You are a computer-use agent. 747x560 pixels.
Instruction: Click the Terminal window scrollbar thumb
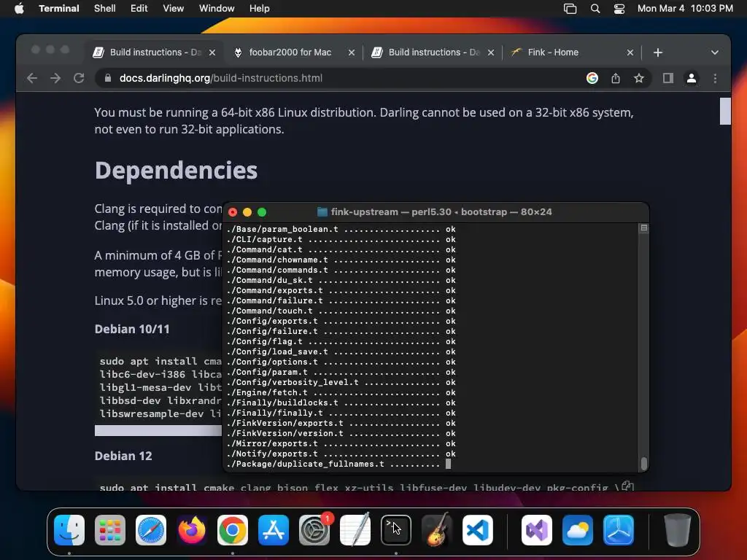pos(644,464)
